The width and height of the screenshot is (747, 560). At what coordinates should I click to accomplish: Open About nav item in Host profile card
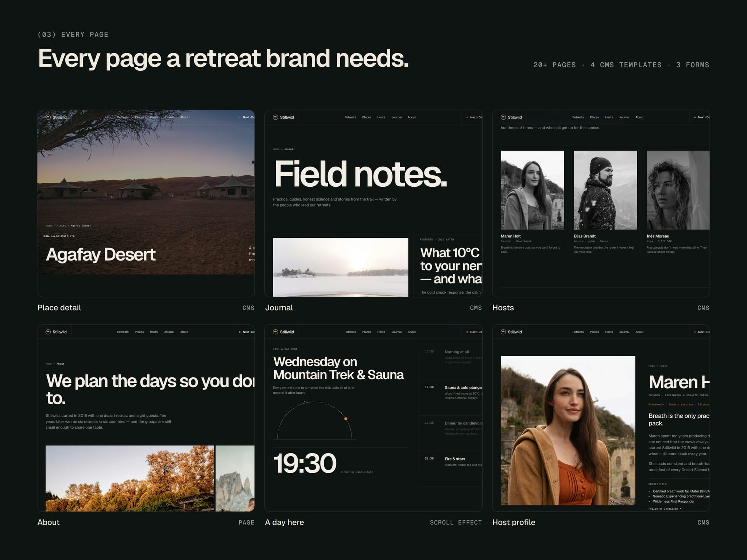(639, 332)
